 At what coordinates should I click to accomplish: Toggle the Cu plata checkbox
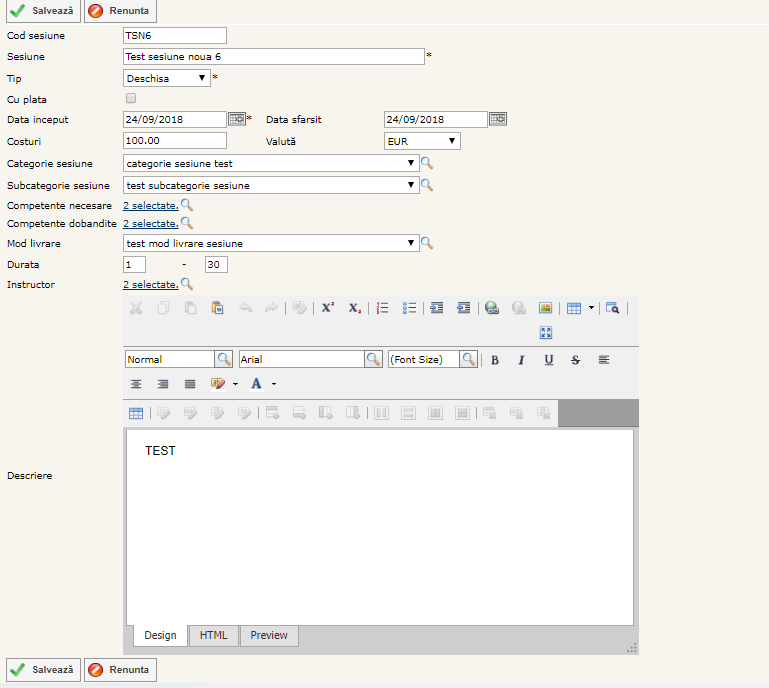click(130, 99)
